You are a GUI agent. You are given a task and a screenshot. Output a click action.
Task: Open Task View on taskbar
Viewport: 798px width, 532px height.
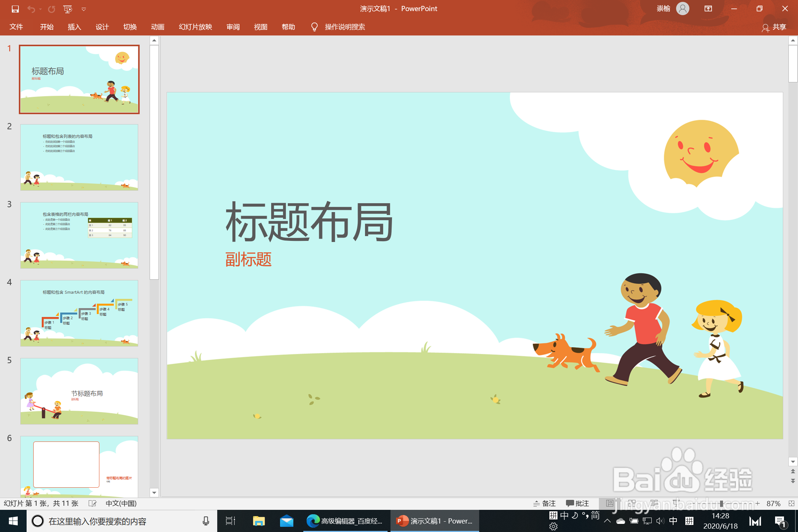coord(230,521)
